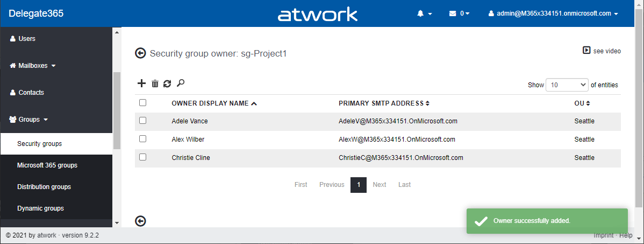Select Security groups in sidebar
Viewport: 644px width, 244px height.
(56, 144)
